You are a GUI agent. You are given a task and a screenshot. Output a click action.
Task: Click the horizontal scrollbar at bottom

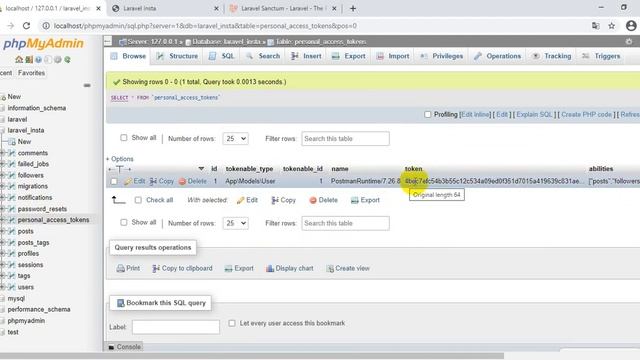coord(252,356)
